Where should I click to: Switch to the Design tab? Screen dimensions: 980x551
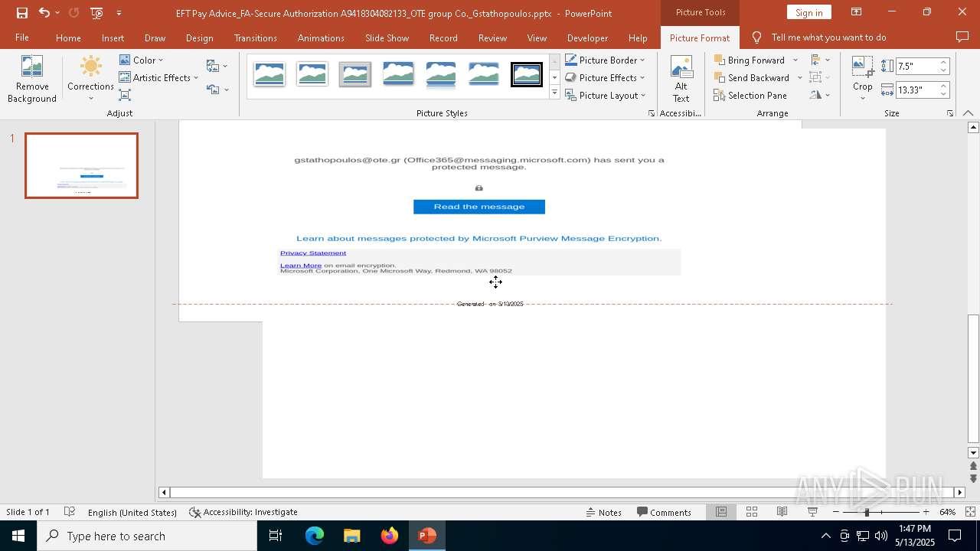click(199, 37)
